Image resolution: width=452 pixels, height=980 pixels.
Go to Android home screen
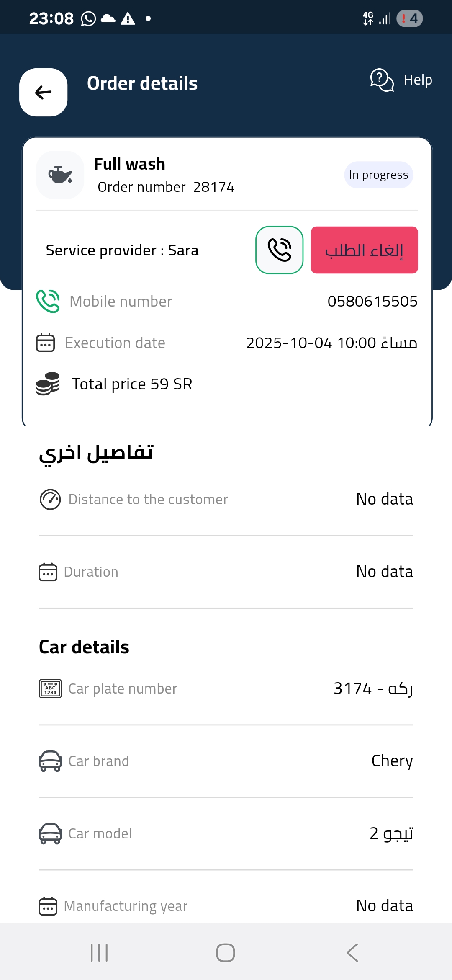226,953
